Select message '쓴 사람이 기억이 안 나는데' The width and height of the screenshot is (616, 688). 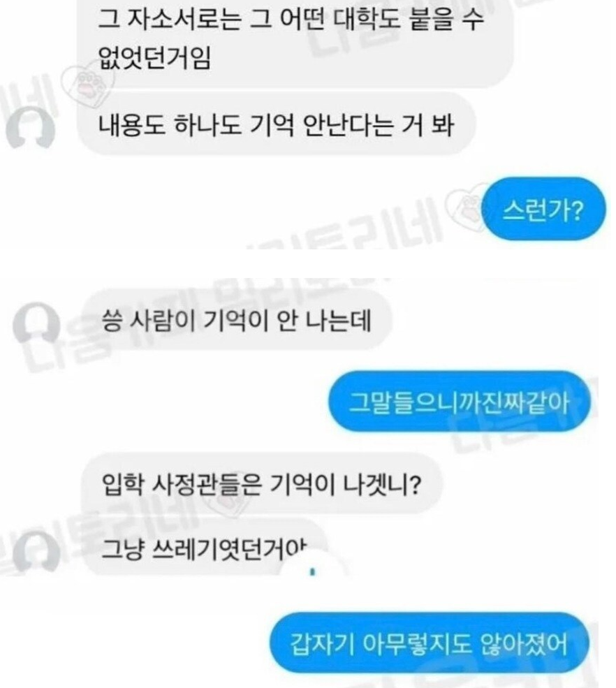[x=237, y=319]
